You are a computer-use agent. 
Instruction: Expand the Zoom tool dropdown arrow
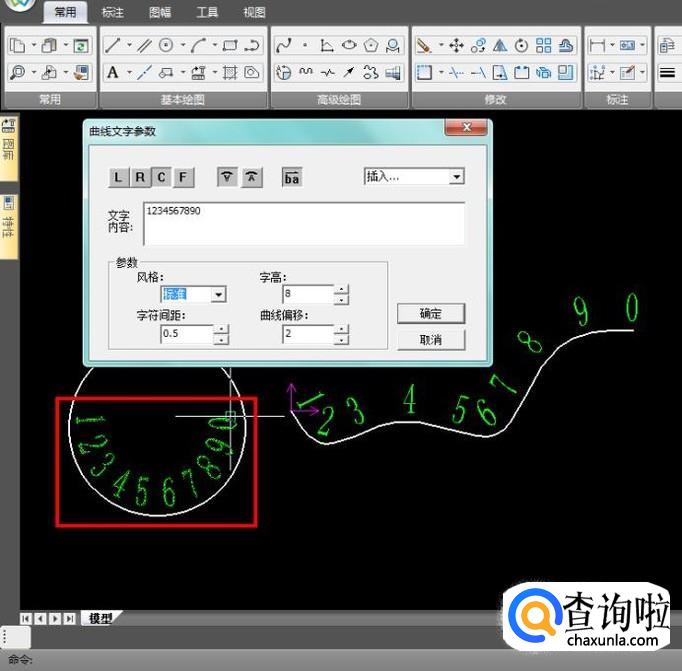[x=34, y=72]
